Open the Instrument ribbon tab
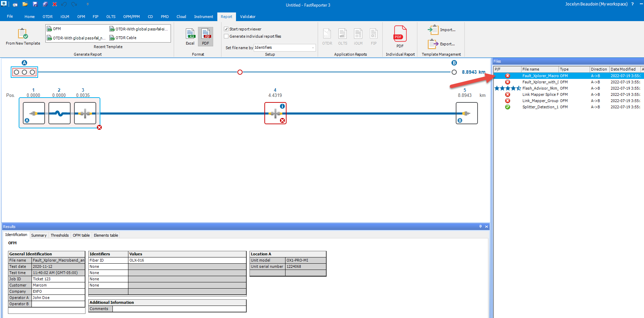This screenshot has width=644, height=318. 203,17
